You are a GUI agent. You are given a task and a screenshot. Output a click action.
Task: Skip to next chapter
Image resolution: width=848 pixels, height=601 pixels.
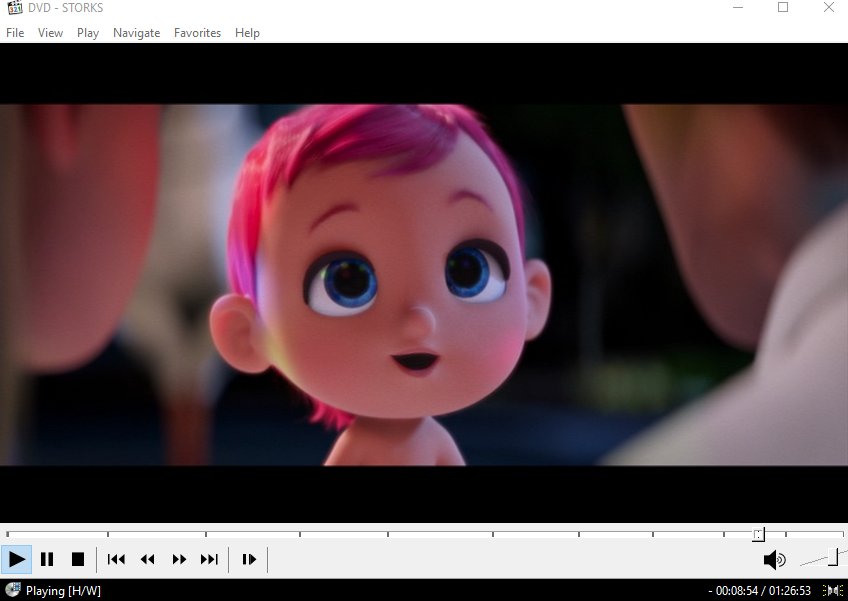(x=209, y=559)
